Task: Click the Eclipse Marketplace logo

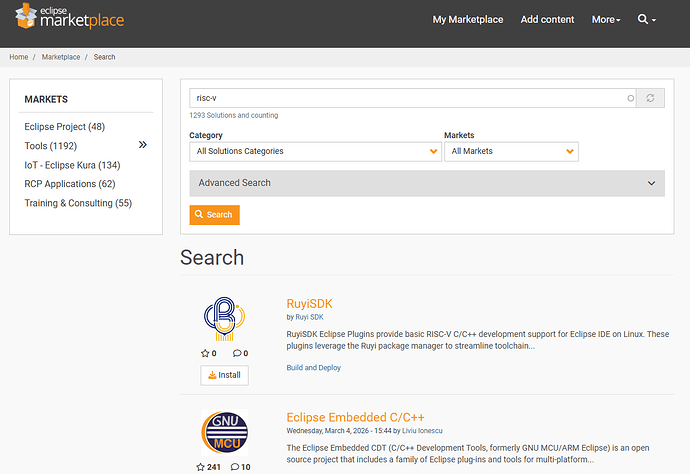Action: tap(69, 16)
